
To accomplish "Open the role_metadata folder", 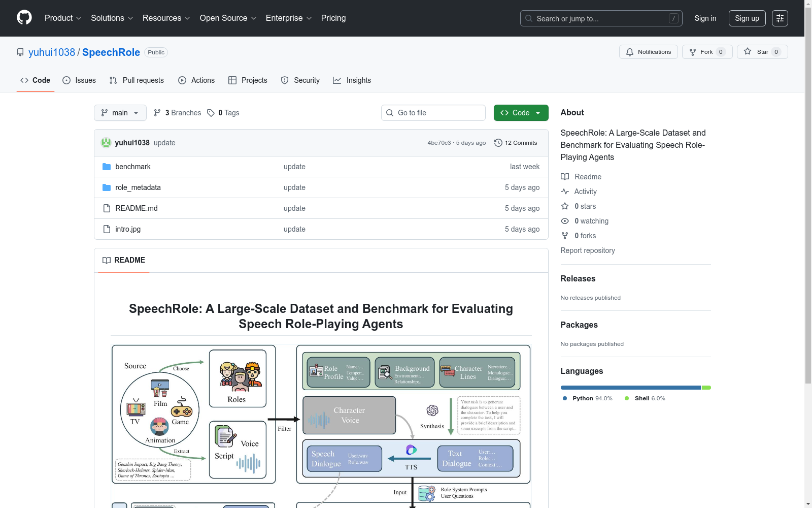I will [138, 187].
